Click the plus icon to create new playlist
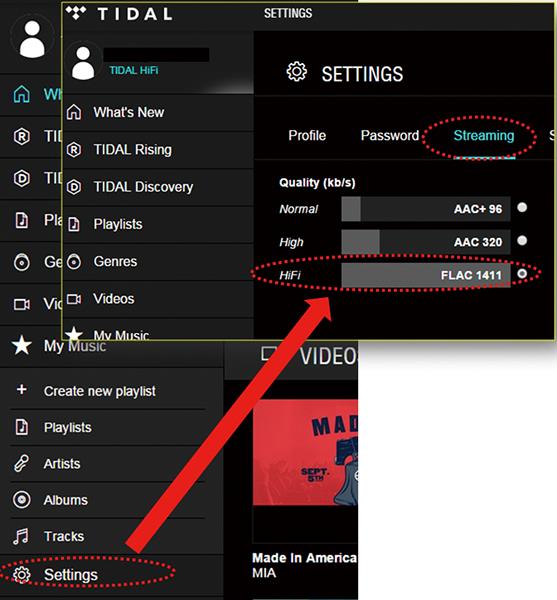Viewport: 557px width, 600px height. point(22,390)
